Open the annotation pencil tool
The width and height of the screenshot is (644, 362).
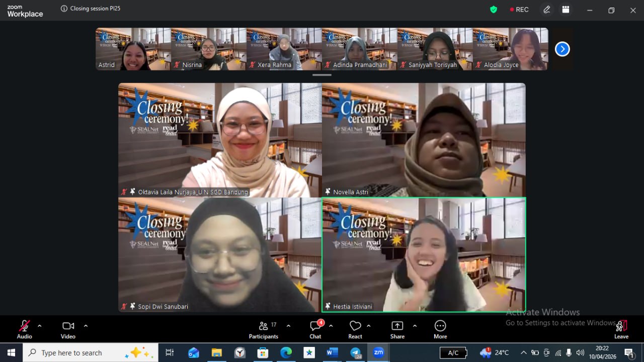547,10
